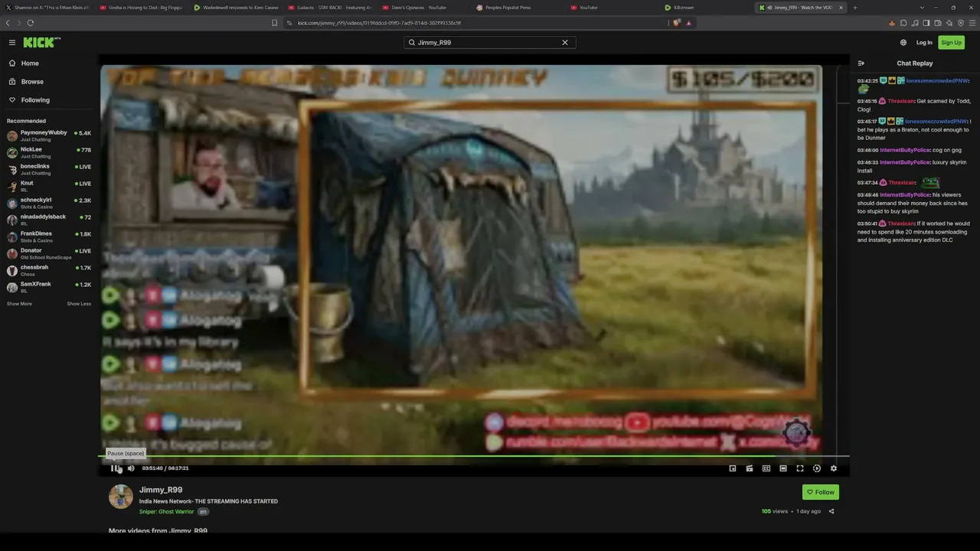Select ninadaddyisback channel avatar
Screen dimensions: 980x551
[x=12, y=220]
